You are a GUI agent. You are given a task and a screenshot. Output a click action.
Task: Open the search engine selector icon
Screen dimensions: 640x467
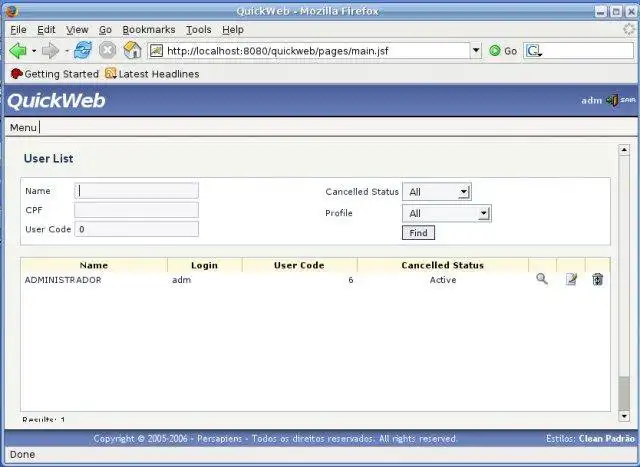tap(533, 51)
